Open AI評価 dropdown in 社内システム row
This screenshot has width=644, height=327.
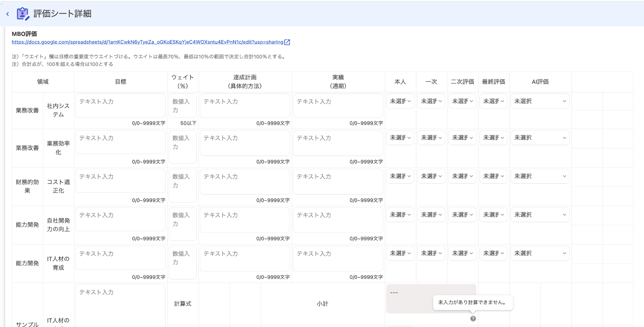[x=540, y=101]
